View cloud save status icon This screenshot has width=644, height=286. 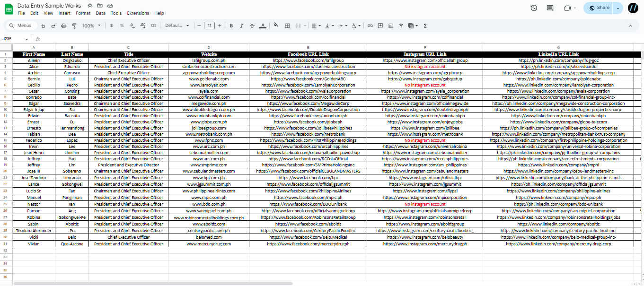110,5
